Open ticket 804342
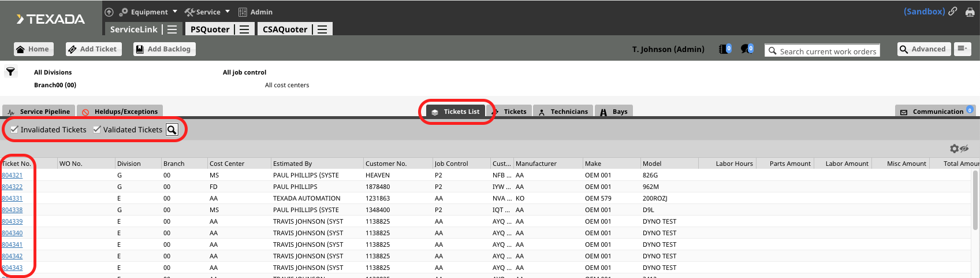The image size is (980, 278). (12, 256)
